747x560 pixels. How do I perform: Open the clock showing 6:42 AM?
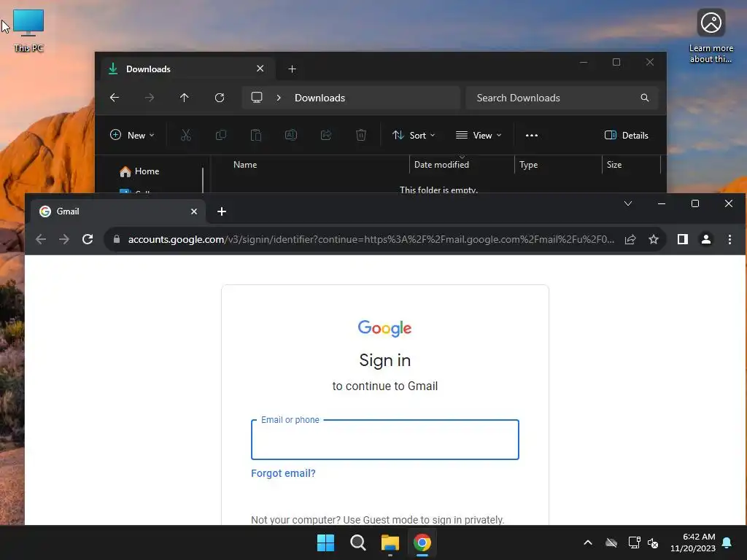[x=693, y=542]
